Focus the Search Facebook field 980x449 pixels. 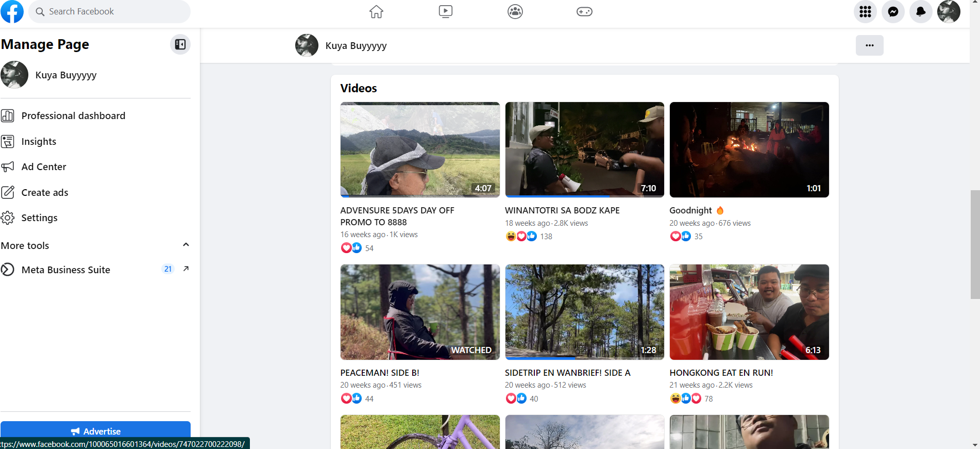click(110, 11)
